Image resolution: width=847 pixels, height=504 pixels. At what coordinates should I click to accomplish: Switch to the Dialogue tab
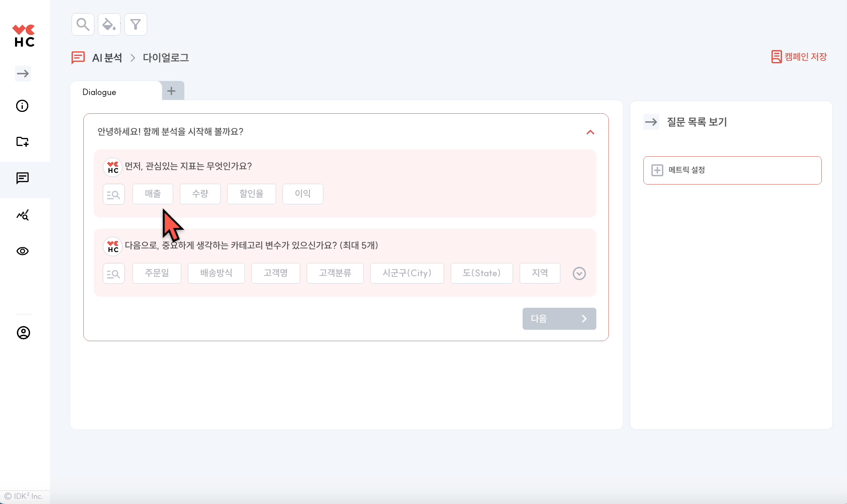pyautogui.click(x=99, y=92)
